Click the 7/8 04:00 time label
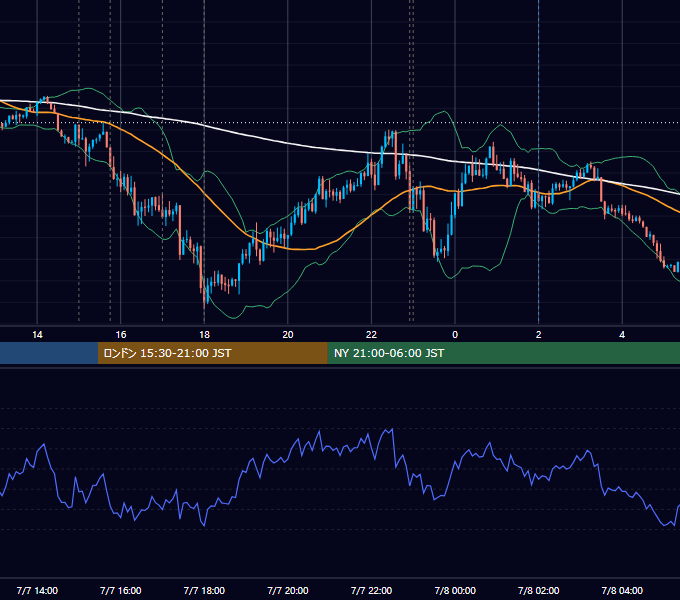 coord(622,590)
